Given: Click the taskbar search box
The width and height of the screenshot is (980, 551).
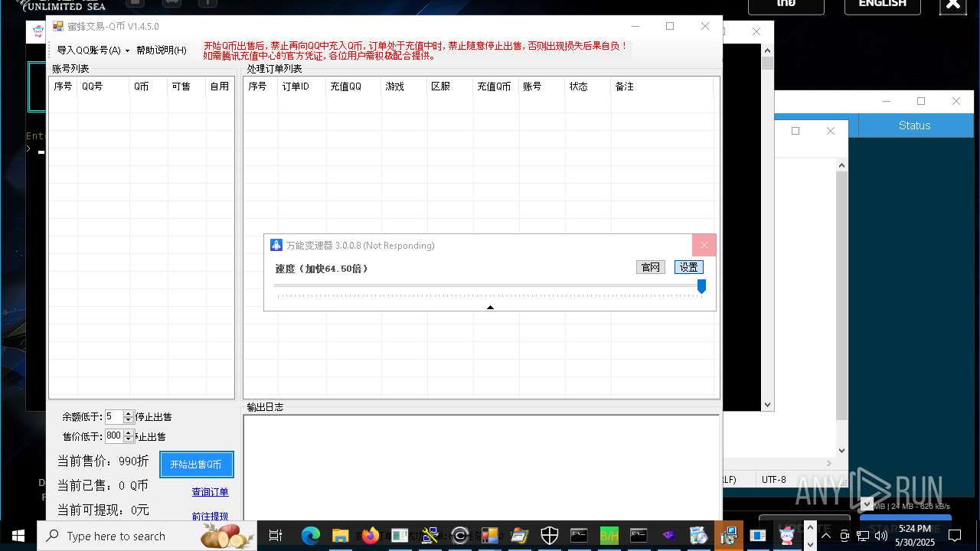Looking at the screenshot, I should 147,536.
